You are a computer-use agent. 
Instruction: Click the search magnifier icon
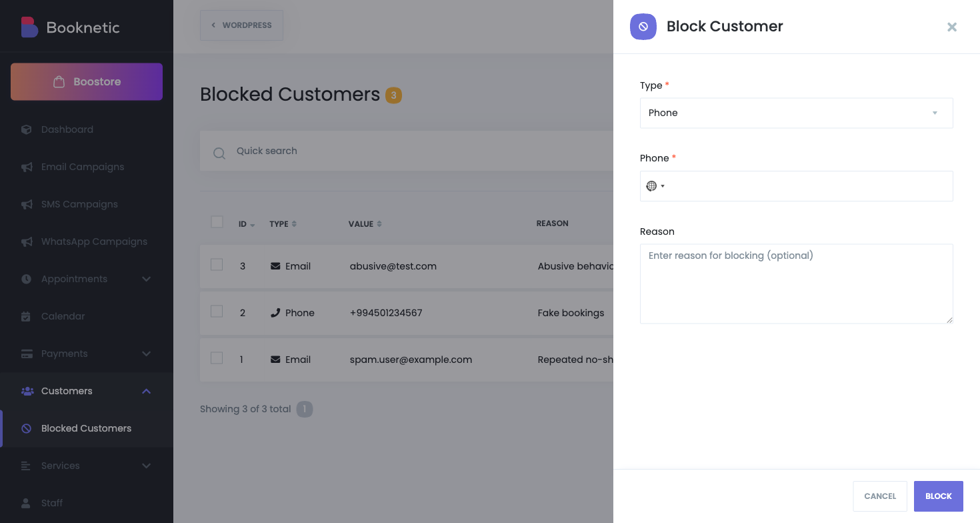point(219,153)
